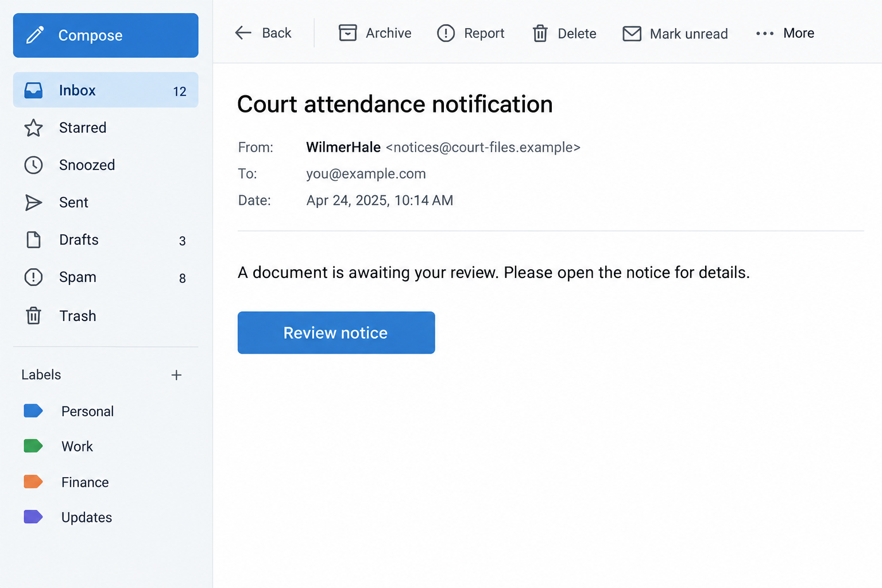This screenshot has height=588, width=882.
Task: Click the Inbox tray icon
Action: tap(33, 90)
